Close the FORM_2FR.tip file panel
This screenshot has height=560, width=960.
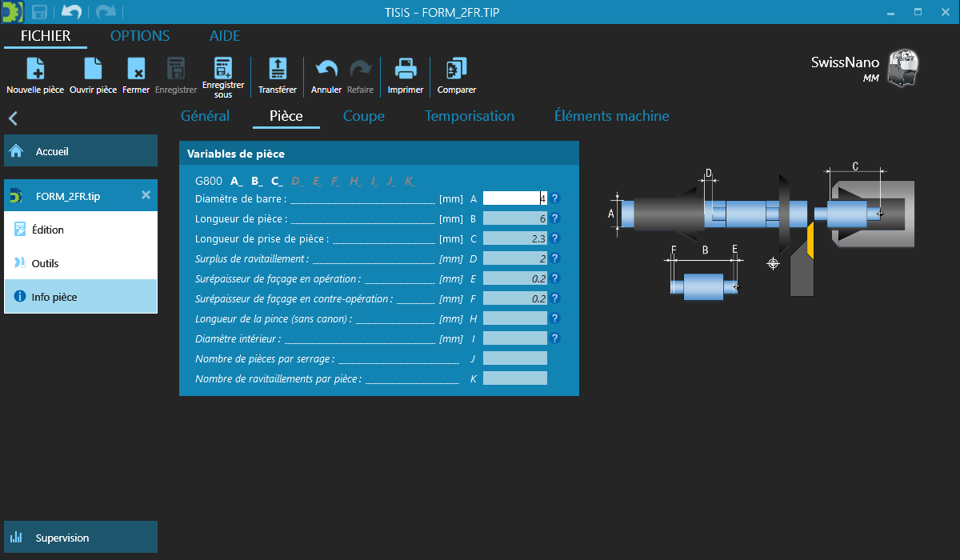146,195
